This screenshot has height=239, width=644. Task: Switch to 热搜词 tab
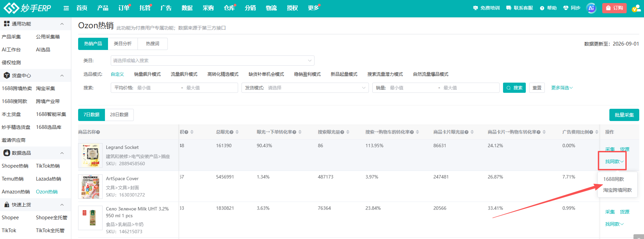coord(153,44)
